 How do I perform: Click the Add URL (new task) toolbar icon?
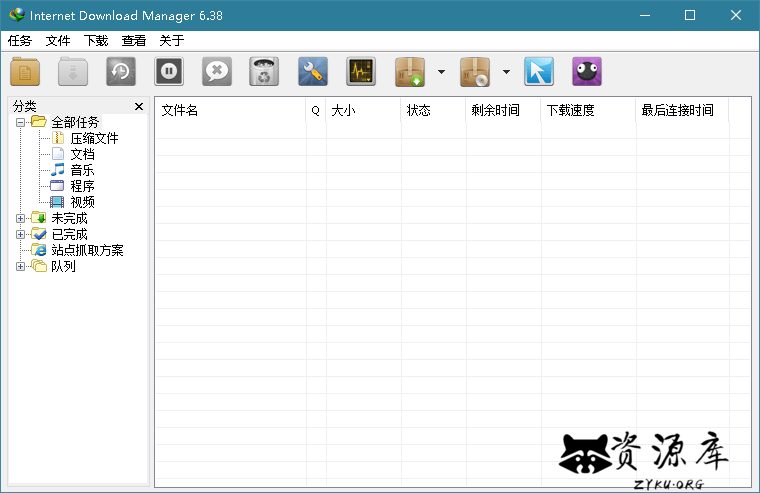tap(25, 72)
